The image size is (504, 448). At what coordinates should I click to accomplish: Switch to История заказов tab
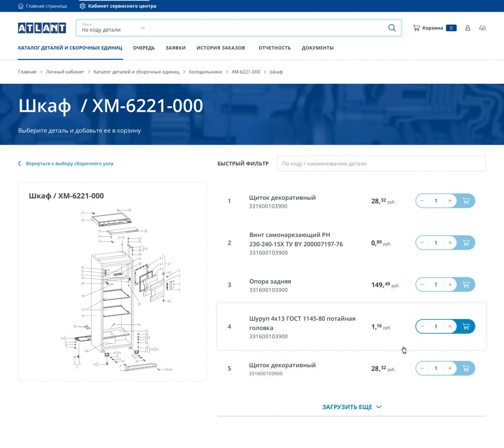(220, 48)
